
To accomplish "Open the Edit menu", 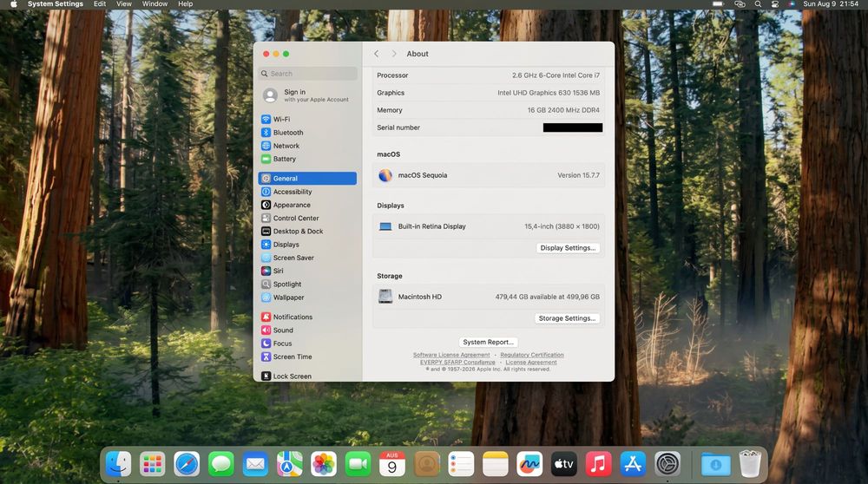I will (x=100, y=3).
